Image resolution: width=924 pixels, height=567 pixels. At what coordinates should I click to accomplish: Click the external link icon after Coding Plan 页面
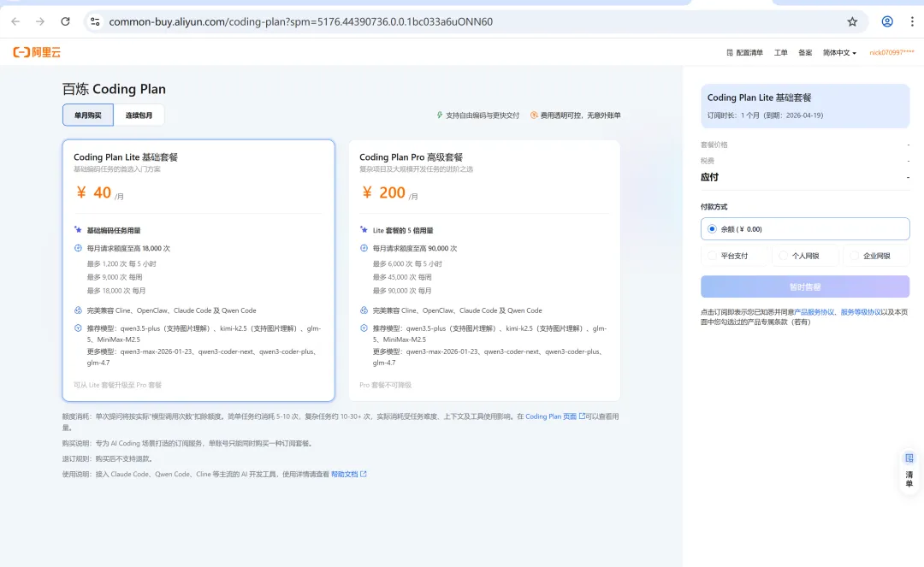point(583,416)
